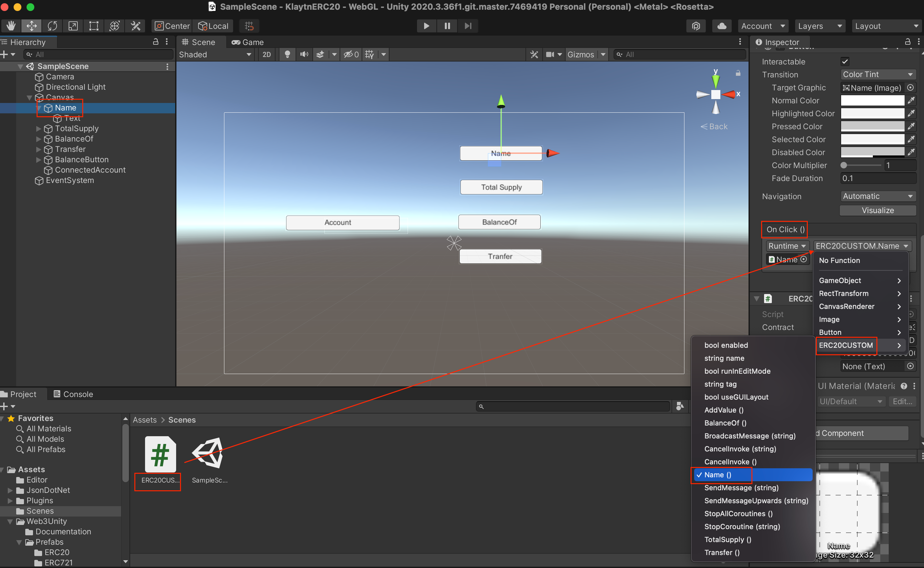Click the Visualize button
This screenshot has height=568, width=924.
tap(877, 210)
